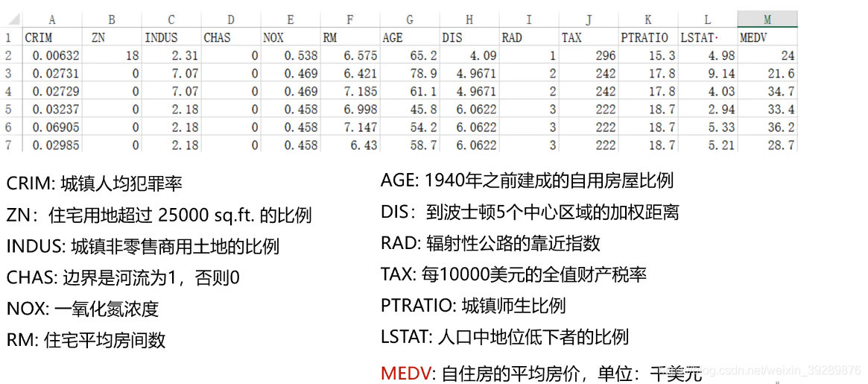Select cell with value 6.575
The height and width of the screenshot is (384, 868).
click(x=349, y=56)
